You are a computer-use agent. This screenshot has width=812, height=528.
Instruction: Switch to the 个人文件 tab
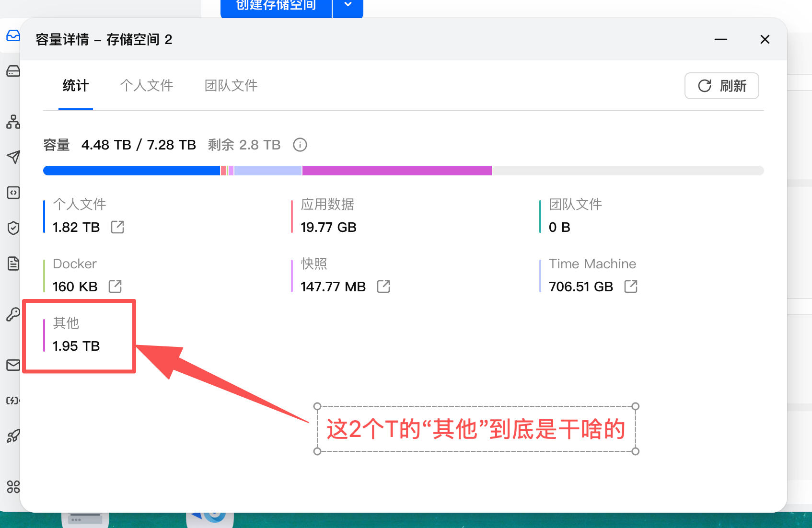(x=147, y=86)
